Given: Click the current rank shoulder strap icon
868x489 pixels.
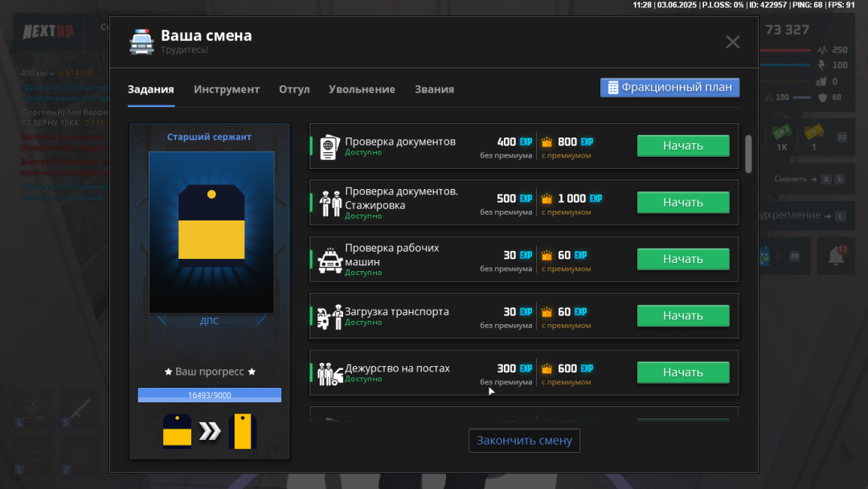Looking at the screenshot, I should coord(177,431).
